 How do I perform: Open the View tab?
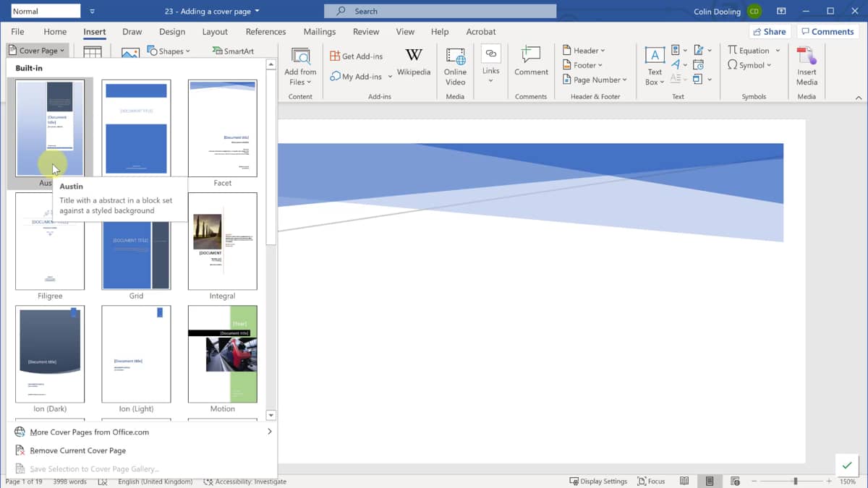[405, 32]
